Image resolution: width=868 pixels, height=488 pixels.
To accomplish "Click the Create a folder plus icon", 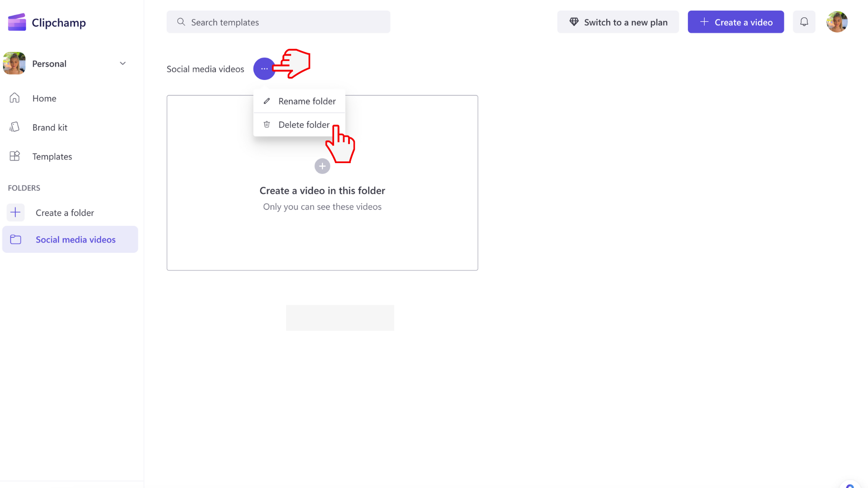I will 15,212.
